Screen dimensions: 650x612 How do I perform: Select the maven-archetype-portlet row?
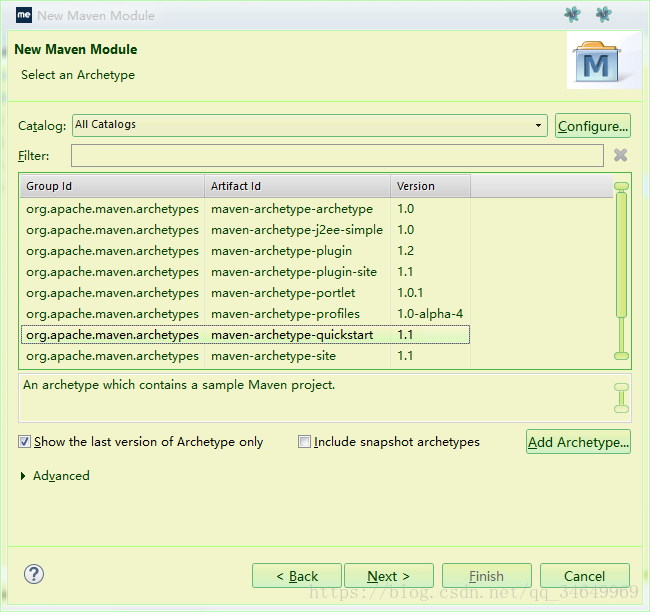pyautogui.click(x=245, y=293)
